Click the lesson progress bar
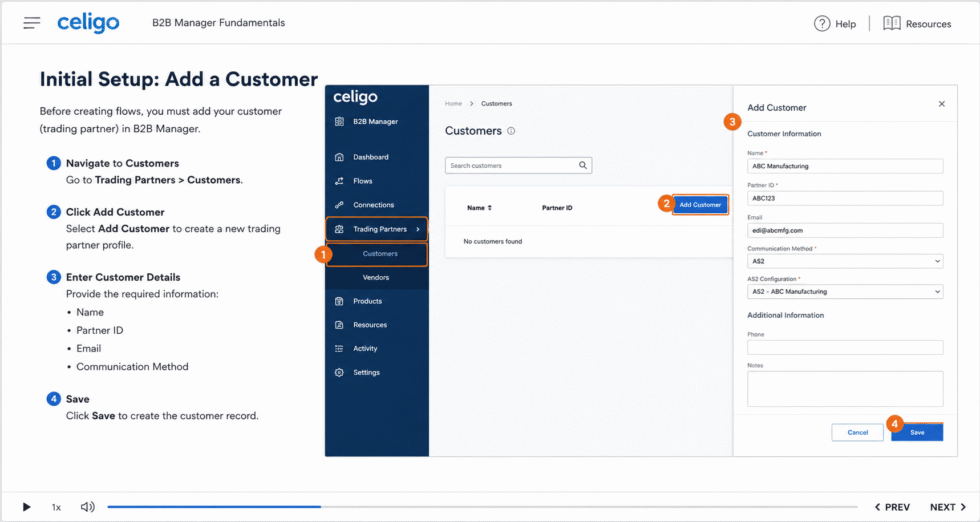This screenshot has height=522, width=980. coord(482,507)
